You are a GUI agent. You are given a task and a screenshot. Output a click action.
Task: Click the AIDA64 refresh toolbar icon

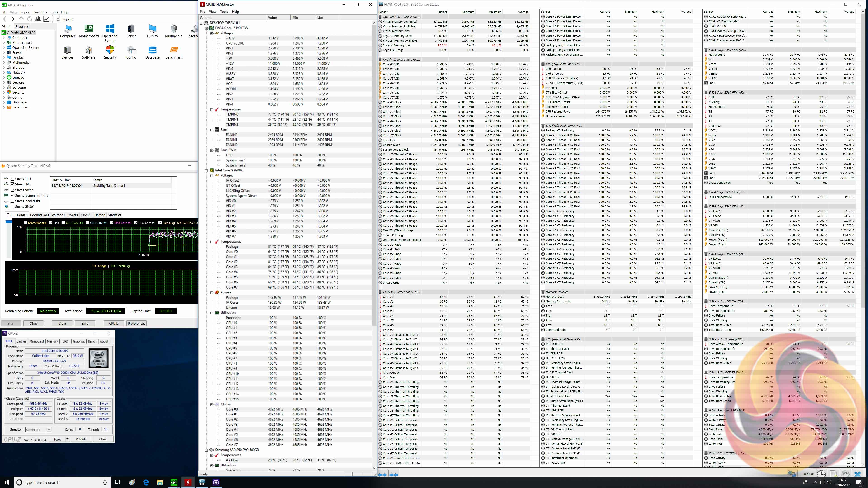(x=30, y=19)
